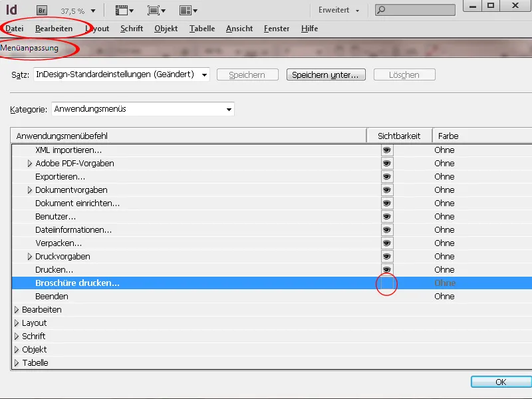Click the Farbe column header
Image resolution: width=532 pixels, height=399 pixels.
(x=482, y=136)
